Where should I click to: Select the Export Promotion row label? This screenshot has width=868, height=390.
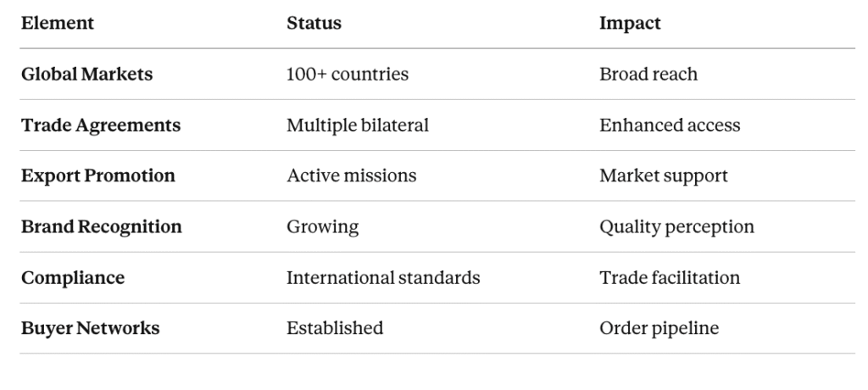(98, 176)
